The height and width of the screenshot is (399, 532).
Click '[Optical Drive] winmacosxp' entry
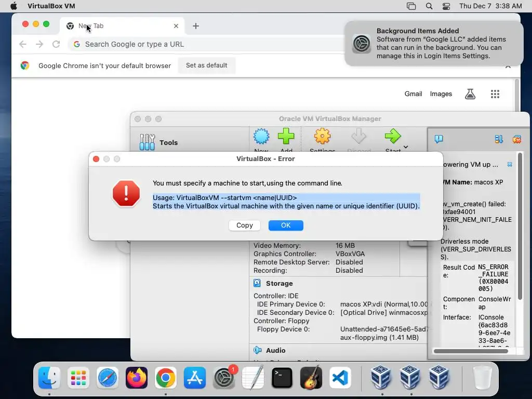384,312
